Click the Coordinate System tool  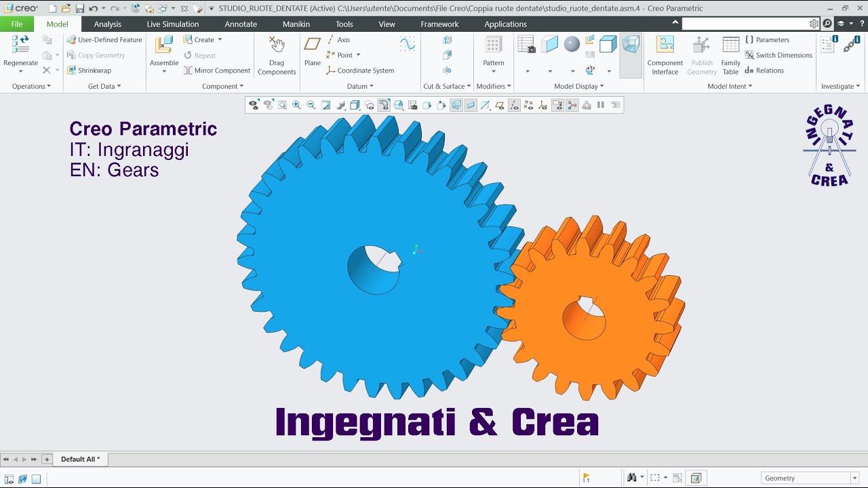pos(360,70)
